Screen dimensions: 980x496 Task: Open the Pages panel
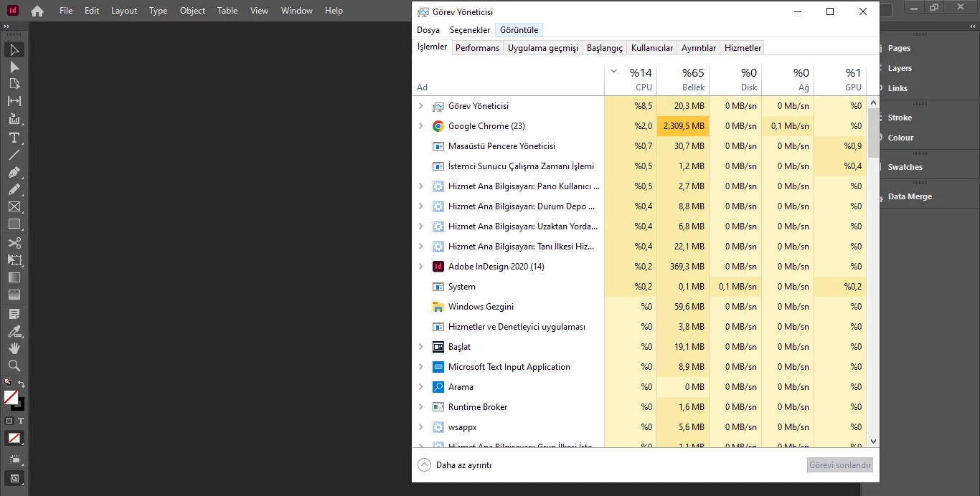click(x=899, y=48)
